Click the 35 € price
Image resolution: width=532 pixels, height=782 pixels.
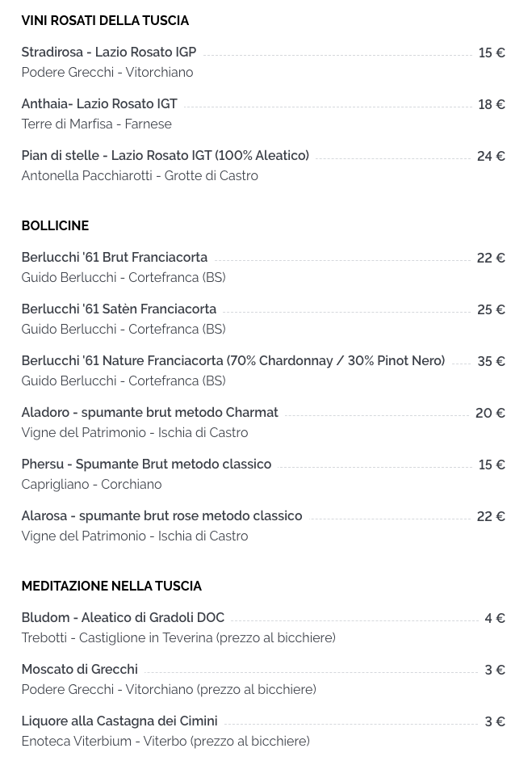[x=491, y=361]
